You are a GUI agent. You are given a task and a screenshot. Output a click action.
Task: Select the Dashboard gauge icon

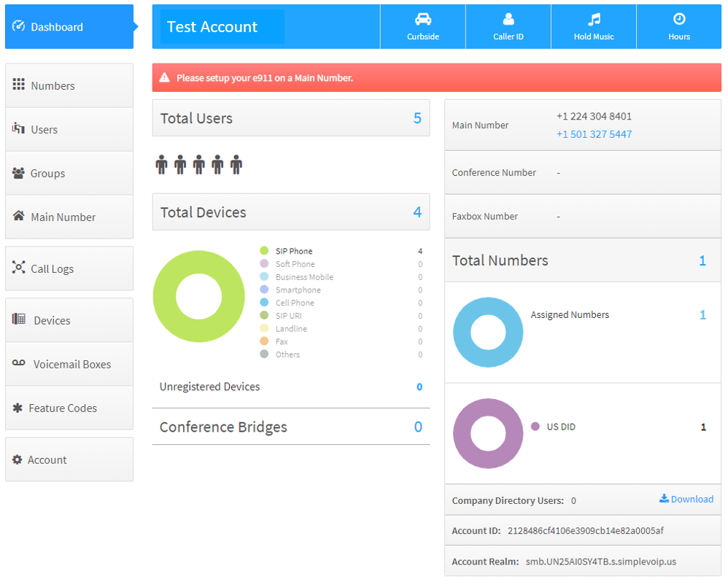tap(18, 26)
